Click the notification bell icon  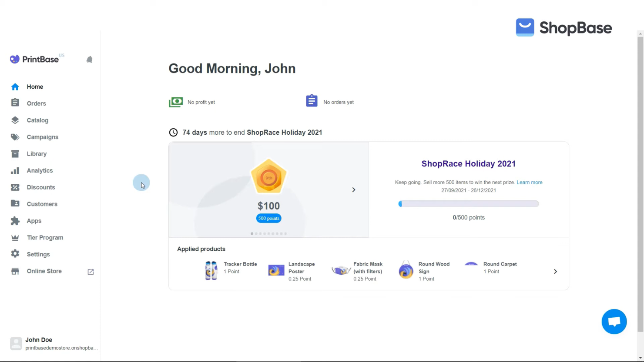pyautogui.click(x=89, y=59)
